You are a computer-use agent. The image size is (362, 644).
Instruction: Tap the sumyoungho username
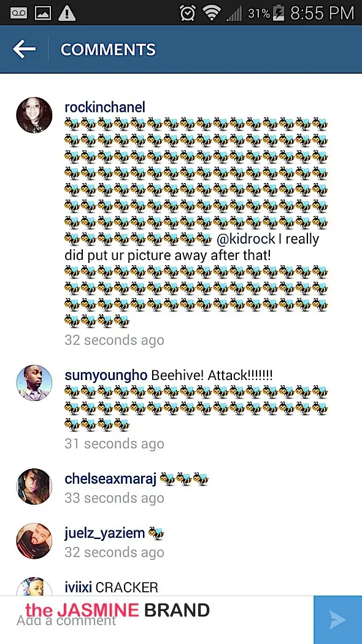click(x=106, y=375)
